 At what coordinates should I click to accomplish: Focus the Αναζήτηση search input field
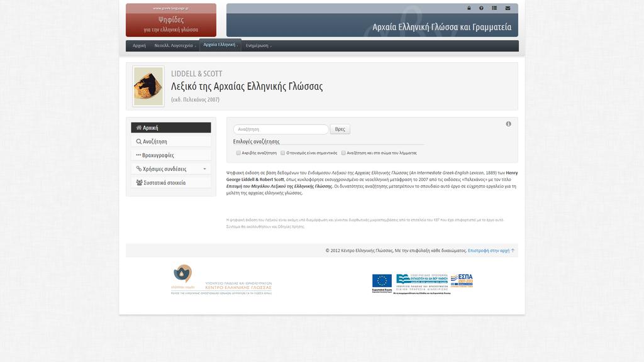pos(281,129)
